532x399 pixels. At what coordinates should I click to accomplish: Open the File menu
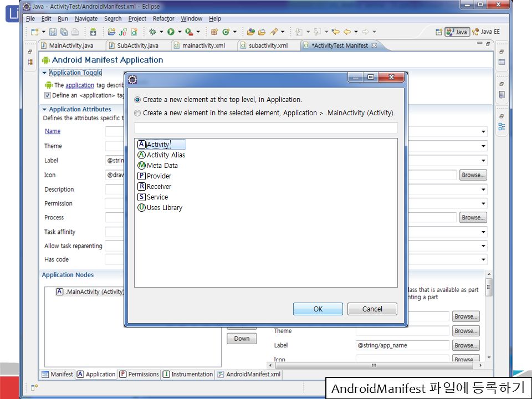click(30, 19)
